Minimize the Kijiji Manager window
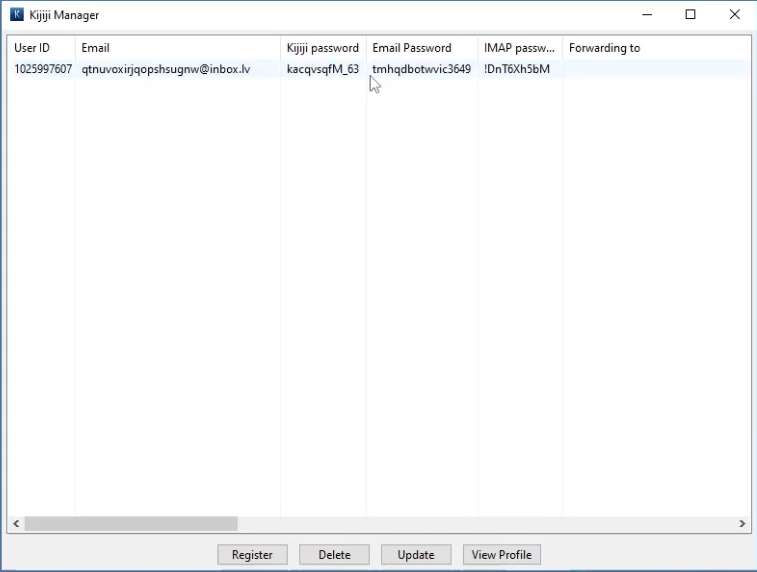The width and height of the screenshot is (757, 572). tap(647, 14)
